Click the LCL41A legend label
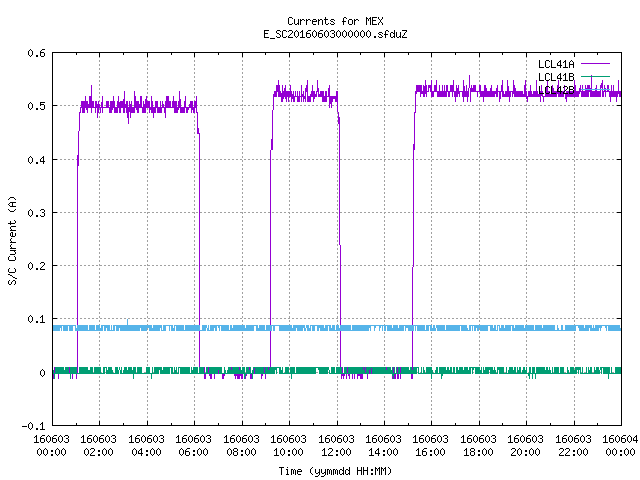 556,64
